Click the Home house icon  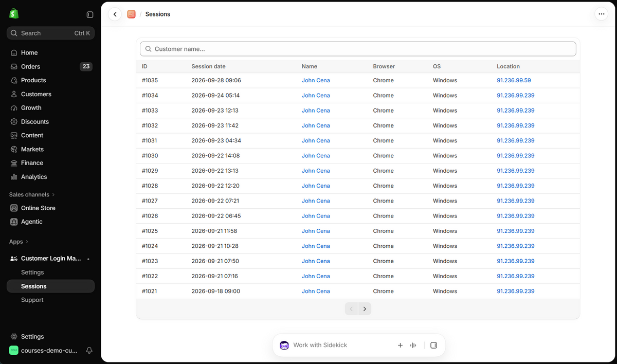[14, 52]
